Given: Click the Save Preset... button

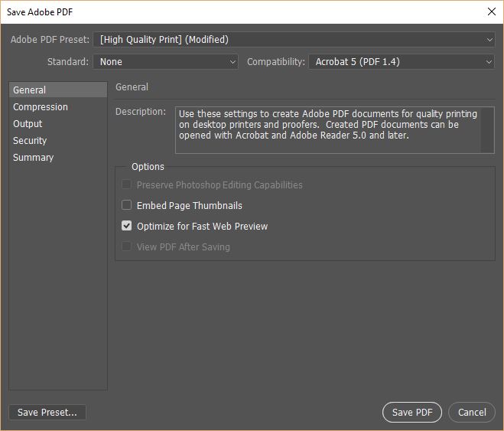Looking at the screenshot, I should 47,413.
